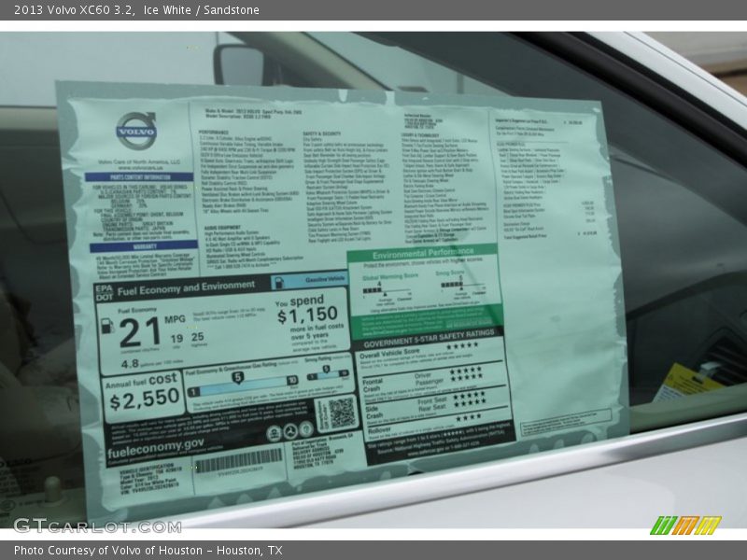Select the Government 5-Star Safety Ratings header

[428, 332]
